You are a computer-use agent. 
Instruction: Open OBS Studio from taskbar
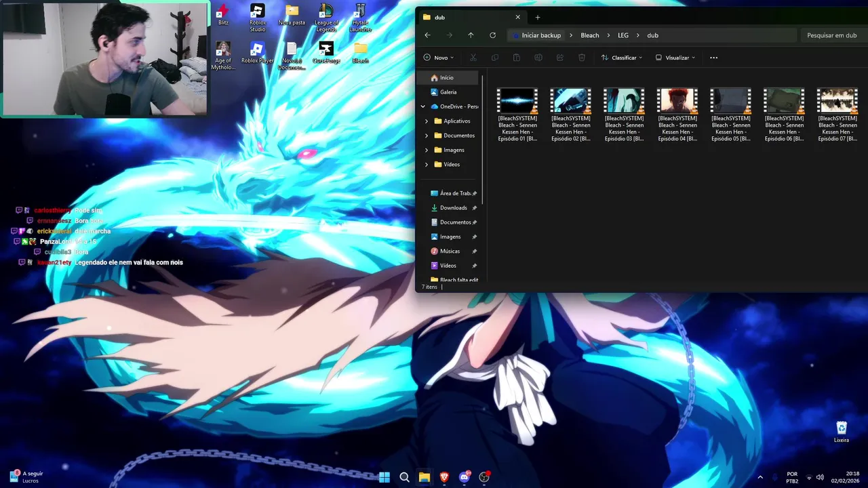point(484,477)
